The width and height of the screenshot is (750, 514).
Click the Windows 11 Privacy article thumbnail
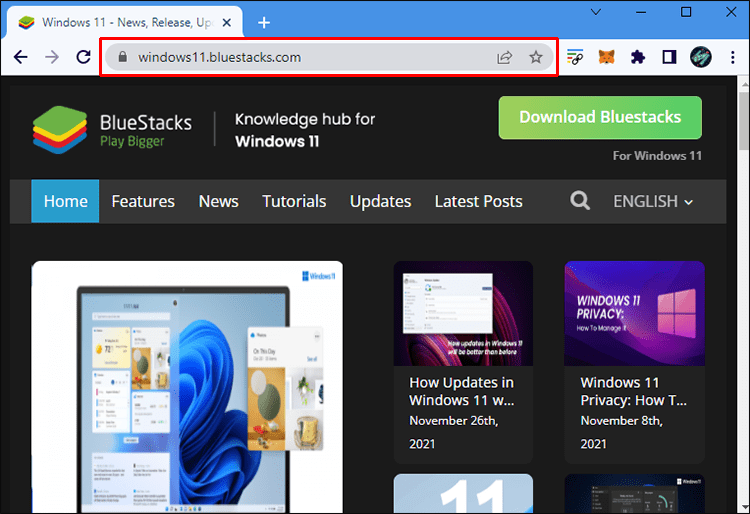click(634, 313)
